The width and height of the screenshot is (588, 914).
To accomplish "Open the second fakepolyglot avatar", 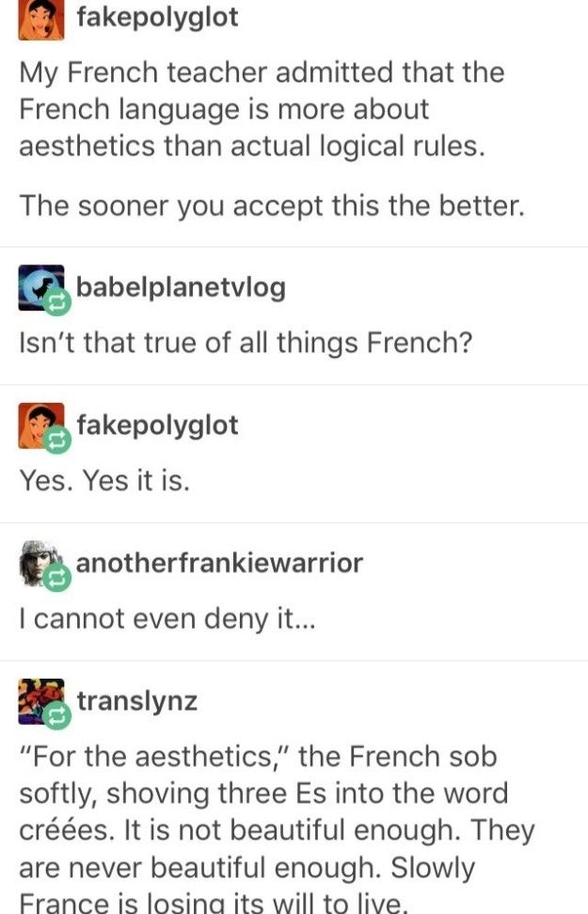I will (x=41, y=425).
